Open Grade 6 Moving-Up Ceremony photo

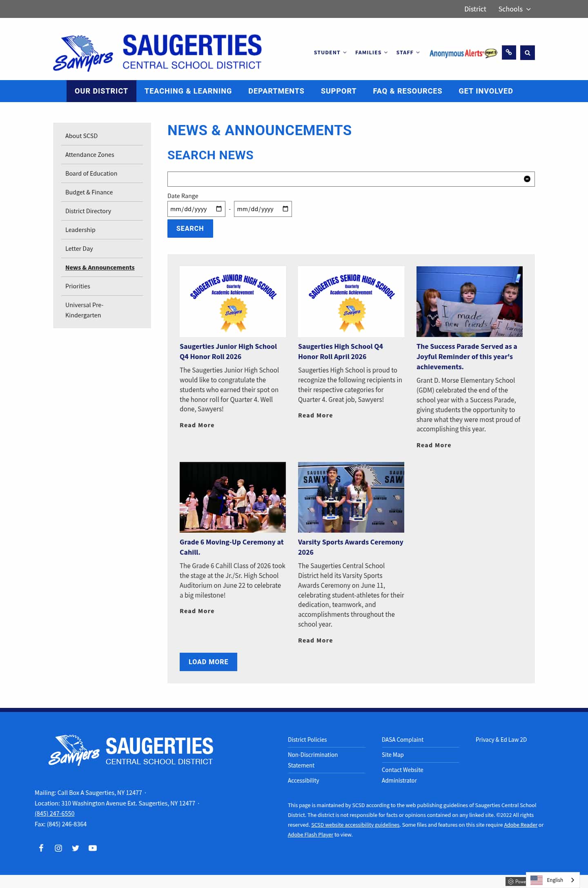(x=233, y=497)
